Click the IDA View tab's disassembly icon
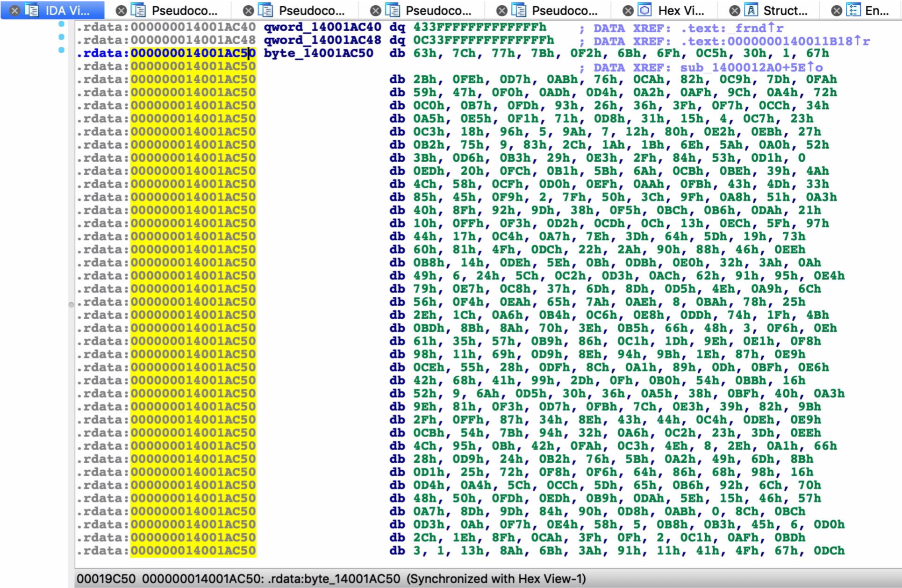The width and height of the screenshot is (902, 588). [32, 10]
